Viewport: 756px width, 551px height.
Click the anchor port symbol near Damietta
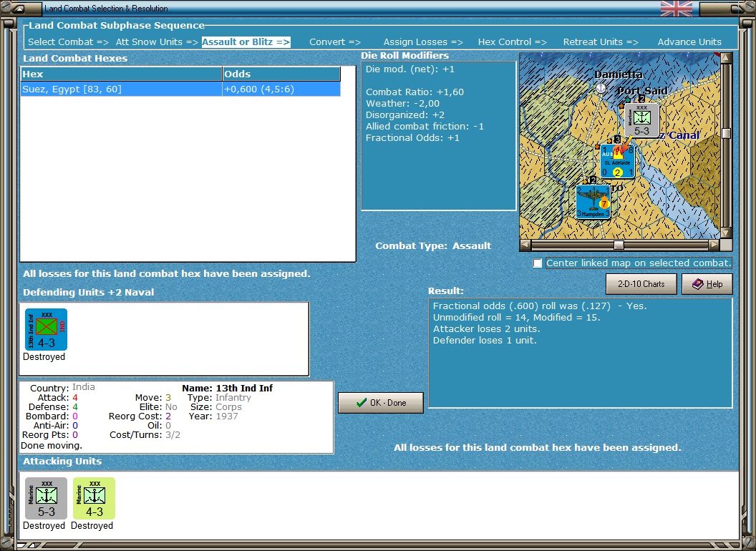601,88
